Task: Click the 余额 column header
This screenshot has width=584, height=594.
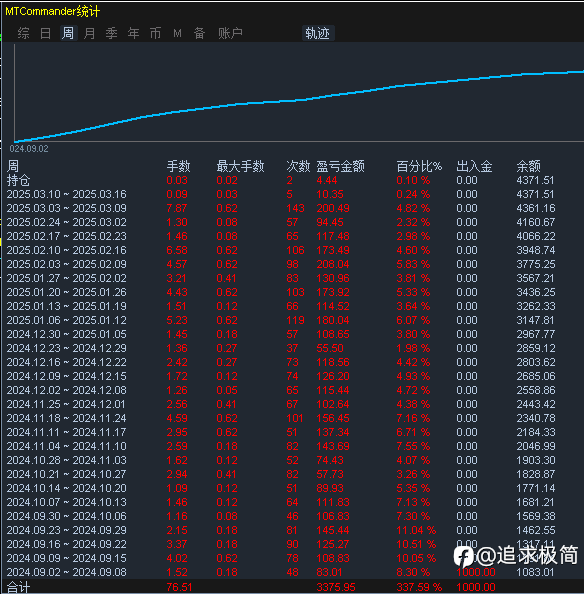Action: [529, 166]
